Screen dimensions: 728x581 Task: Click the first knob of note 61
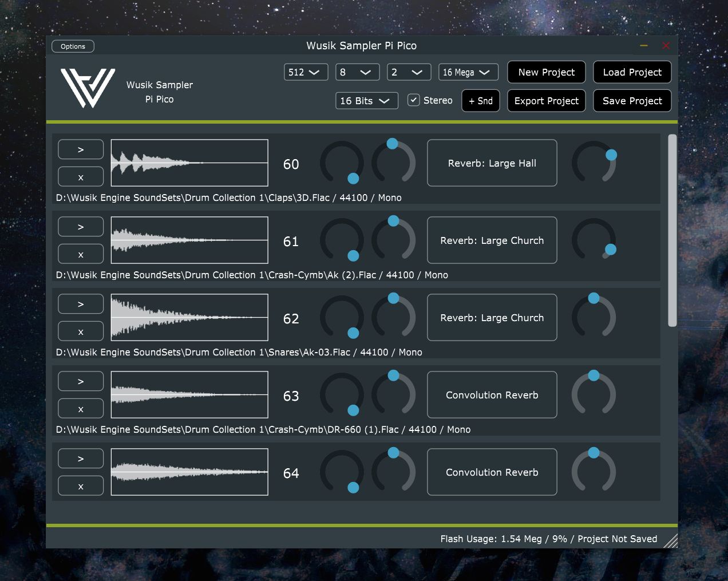click(342, 240)
